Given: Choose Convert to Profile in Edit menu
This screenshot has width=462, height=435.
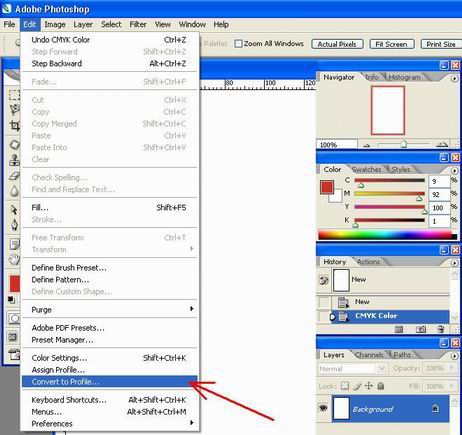Looking at the screenshot, I should [x=110, y=382].
